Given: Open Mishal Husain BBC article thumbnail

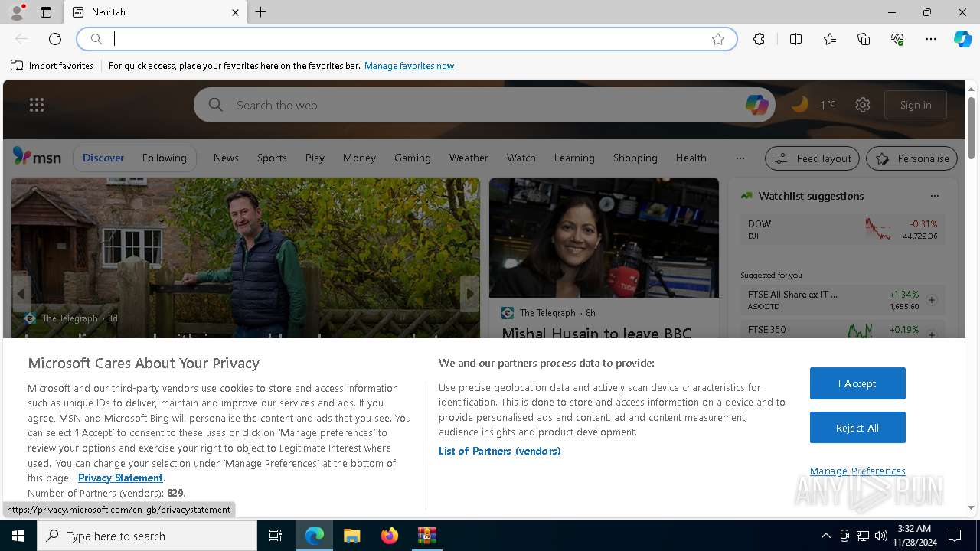Looking at the screenshot, I should click(604, 237).
